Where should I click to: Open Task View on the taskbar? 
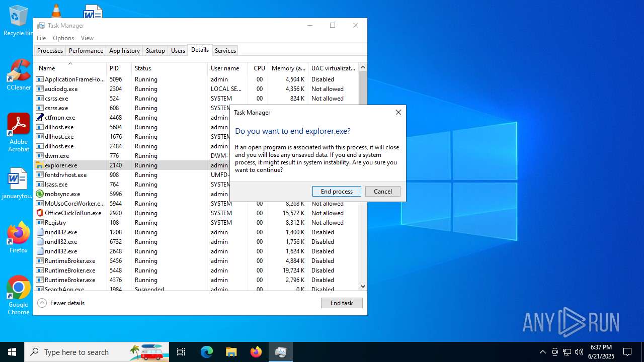click(181, 352)
